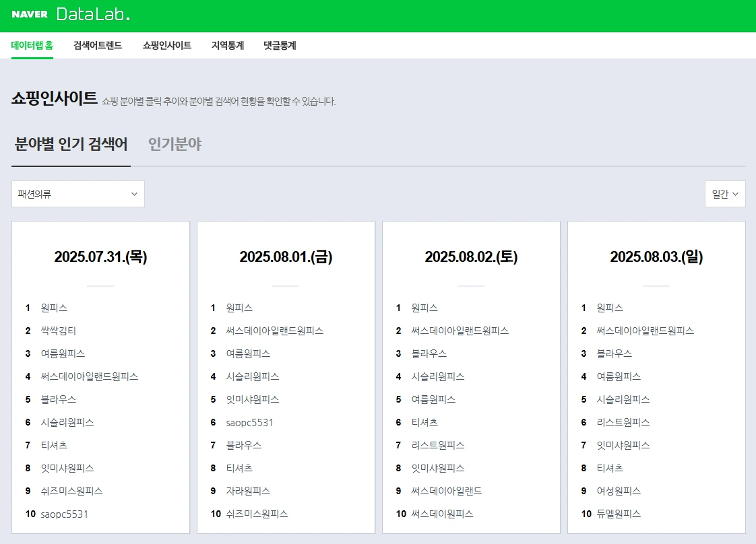Click the DataLab logo text
The height and width of the screenshot is (544, 756).
[x=93, y=14]
